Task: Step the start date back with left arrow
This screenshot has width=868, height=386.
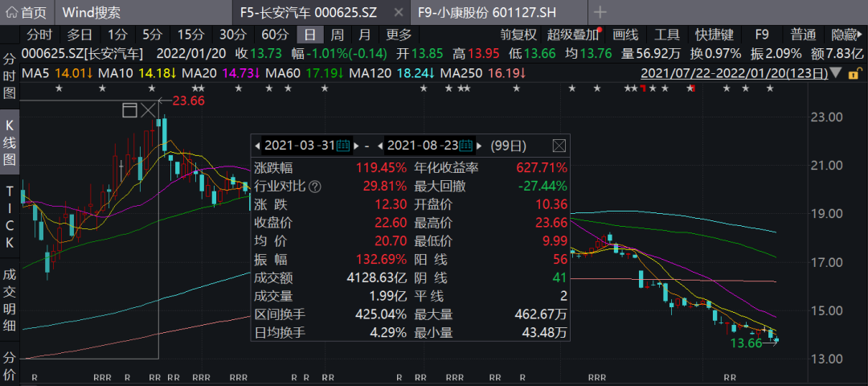Action: point(258,146)
